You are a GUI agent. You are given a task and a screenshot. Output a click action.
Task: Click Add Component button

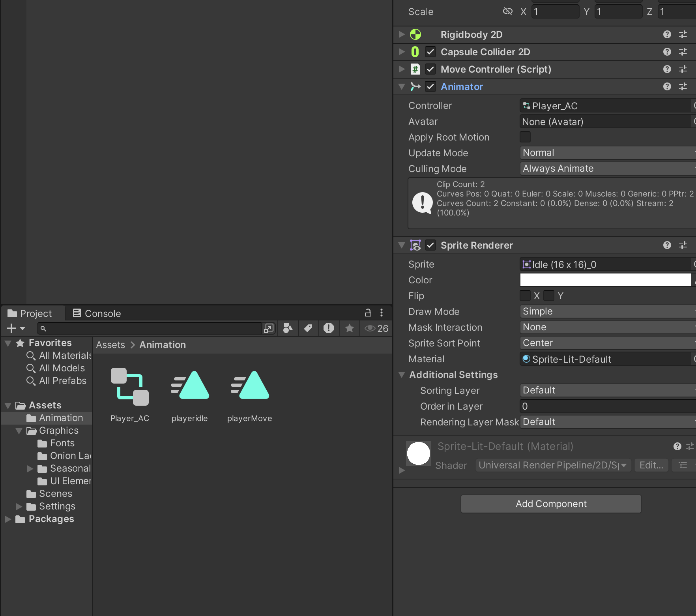[551, 504]
